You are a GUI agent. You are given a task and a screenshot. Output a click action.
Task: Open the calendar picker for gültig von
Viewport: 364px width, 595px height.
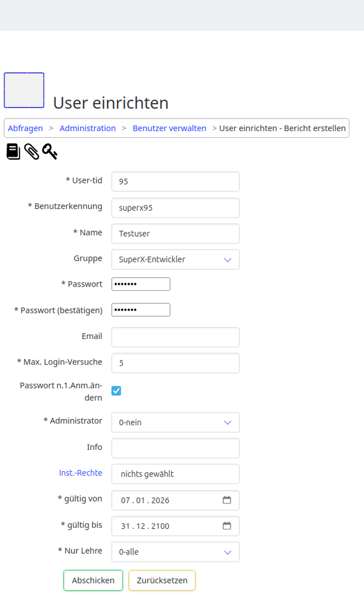(226, 500)
